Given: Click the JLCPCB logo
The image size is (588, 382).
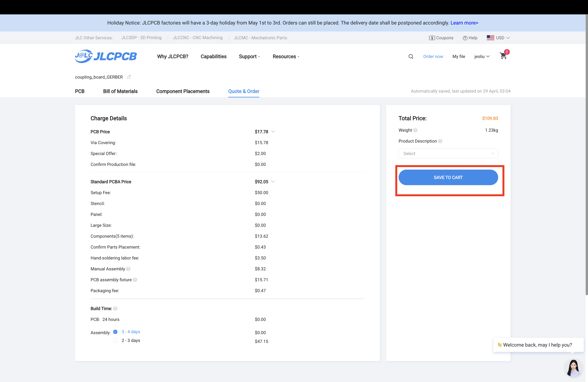Looking at the screenshot, I should [x=106, y=56].
